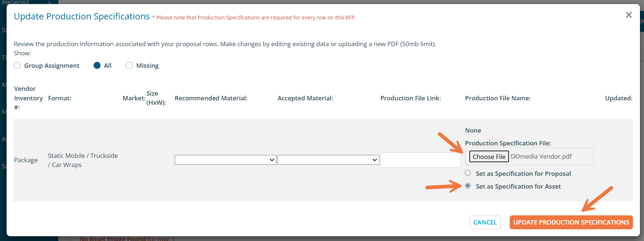Close the Update Production Specifications dialog
The width and height of the screenshot is (644, 241).
629,15
